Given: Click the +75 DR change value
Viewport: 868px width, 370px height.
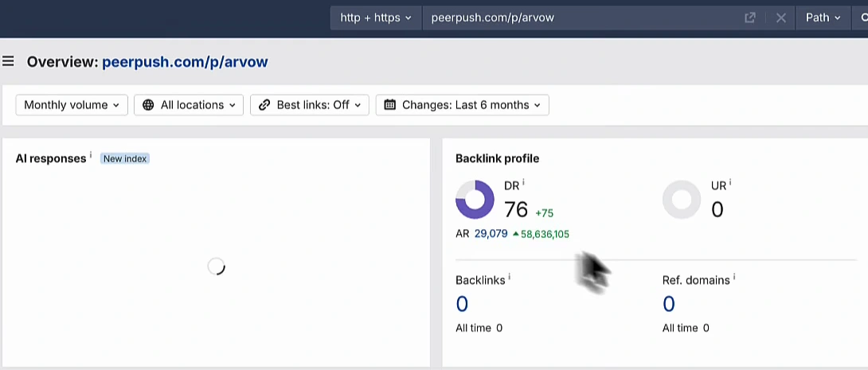Looking at the screenshot, I should [544, 213].
